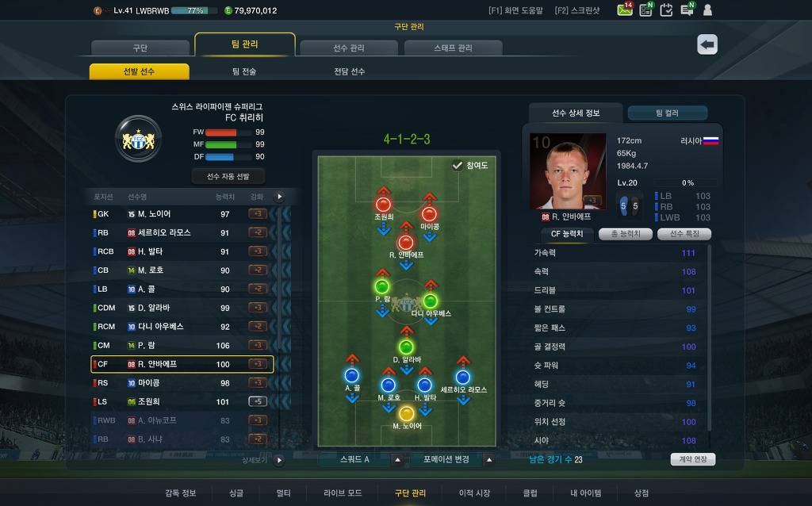
Task: Select 조원희 striker marker on the pitch
Action: [x=383, y=204]
